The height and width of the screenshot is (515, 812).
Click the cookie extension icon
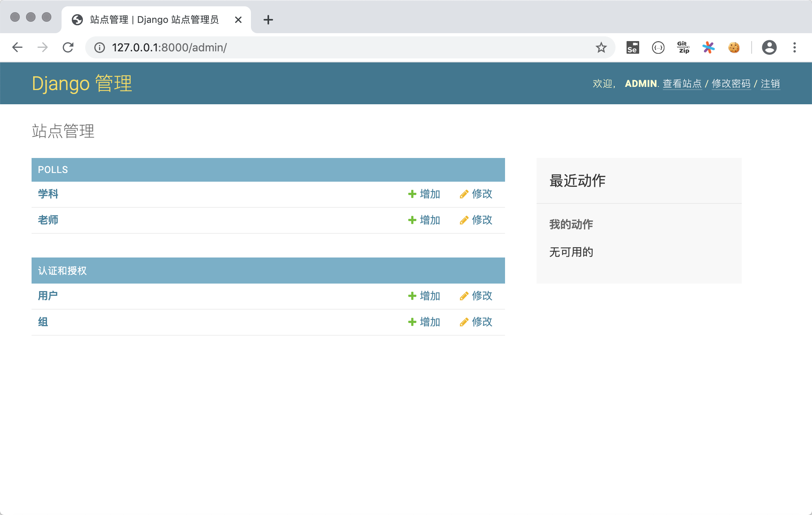point(733,47)
